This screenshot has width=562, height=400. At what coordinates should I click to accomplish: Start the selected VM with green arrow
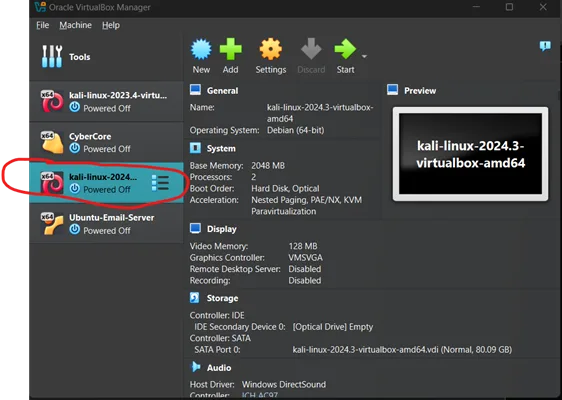point(345,49)
